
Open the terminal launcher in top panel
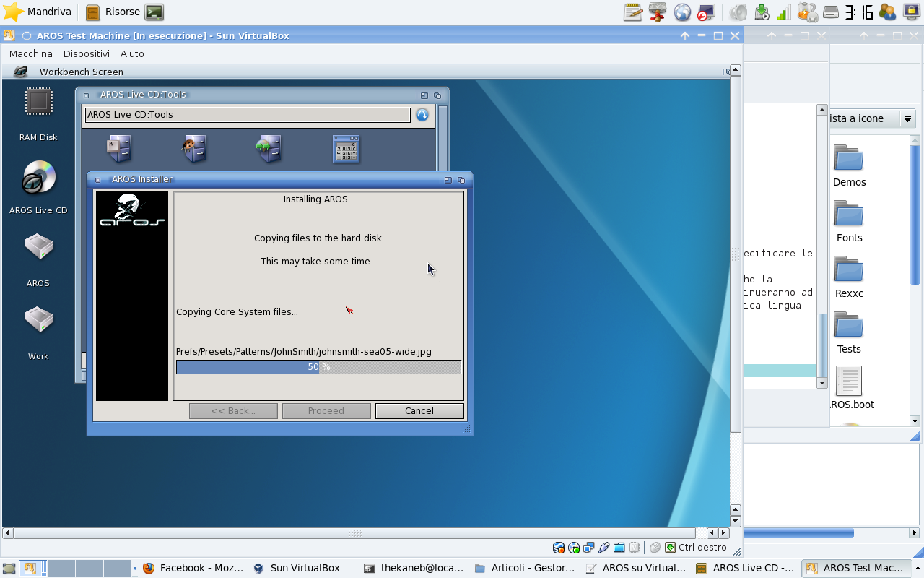point(154,12)
